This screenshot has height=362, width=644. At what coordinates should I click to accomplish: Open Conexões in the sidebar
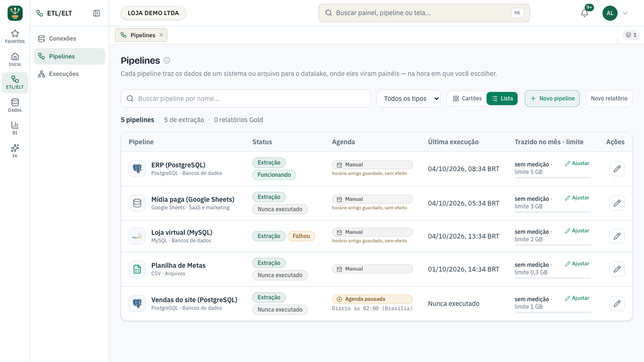(69, 39)
